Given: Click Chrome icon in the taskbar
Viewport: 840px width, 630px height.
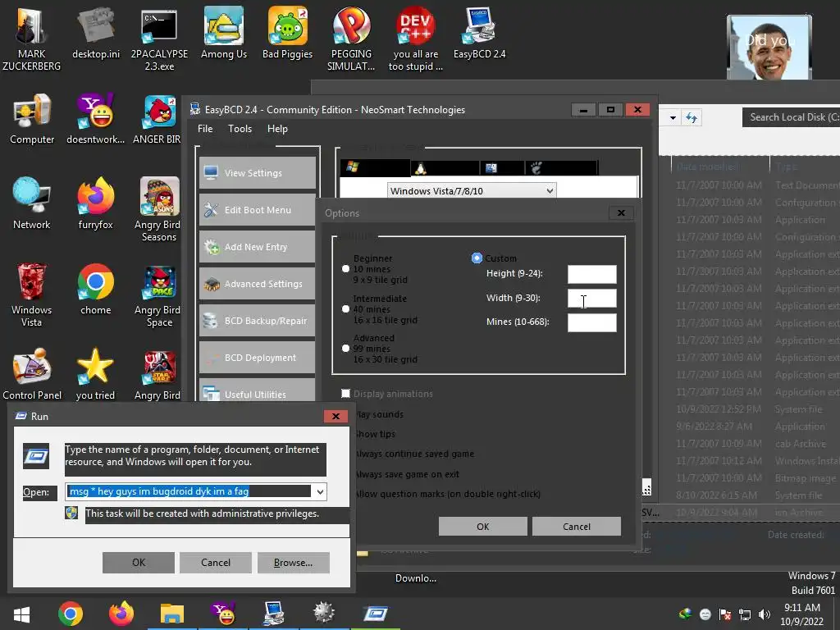Looking at the screenshot, I should click(x=71, y=614).
